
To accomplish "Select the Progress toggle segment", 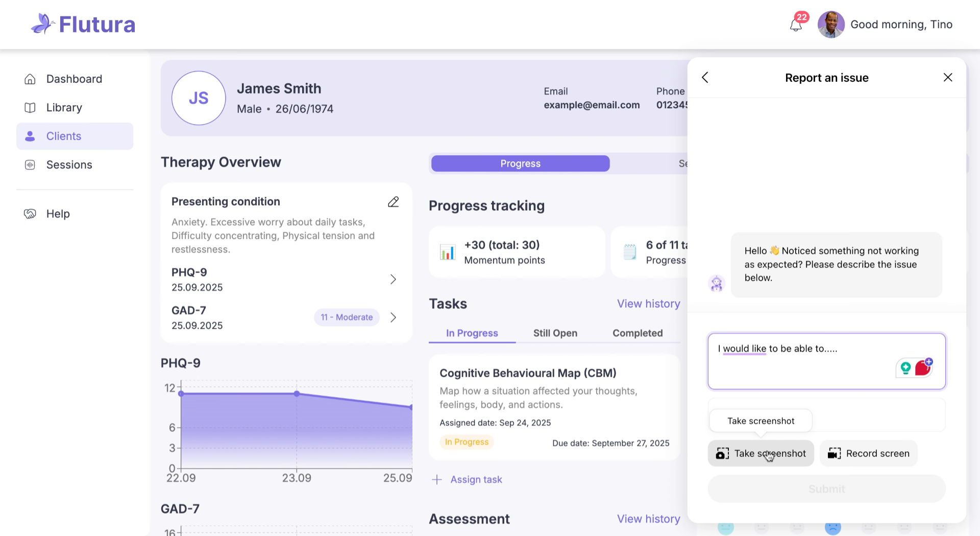I will coord(520,164).
